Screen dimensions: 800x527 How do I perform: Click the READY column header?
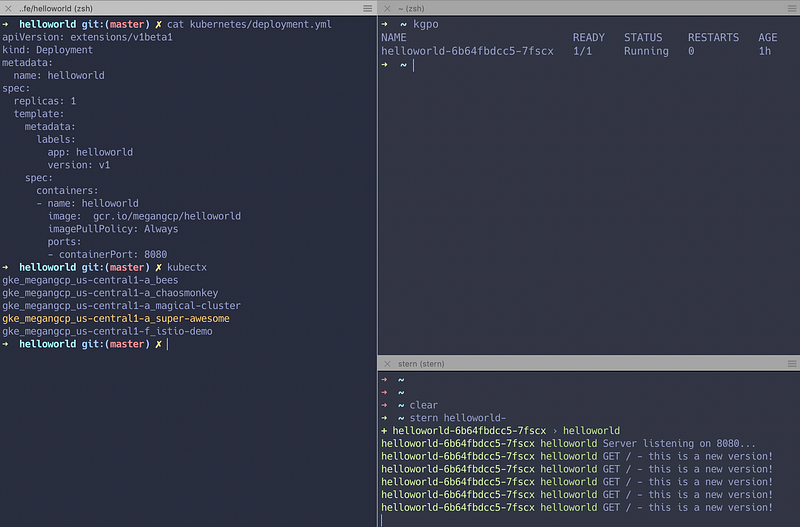coord(588,38)
